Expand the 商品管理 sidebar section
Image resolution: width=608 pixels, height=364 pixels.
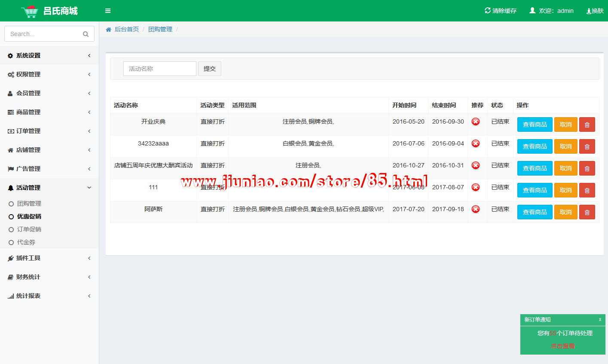[49, 112]
